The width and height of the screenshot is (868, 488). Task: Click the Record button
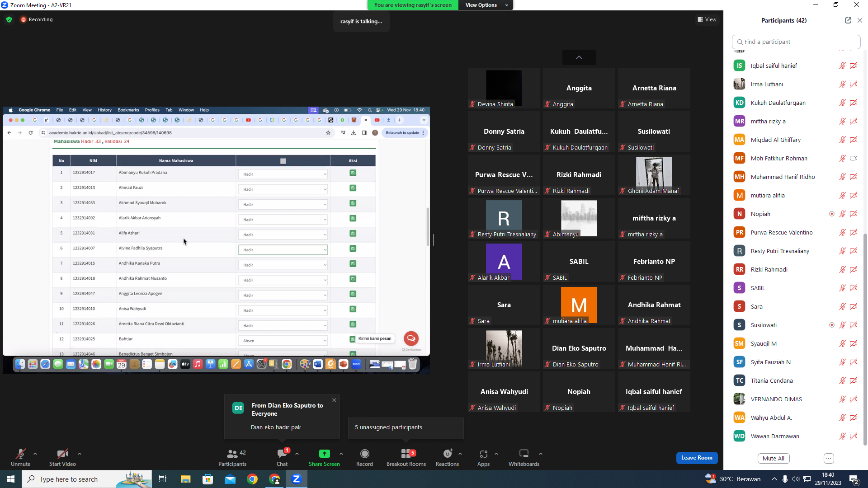pos(364,457)
